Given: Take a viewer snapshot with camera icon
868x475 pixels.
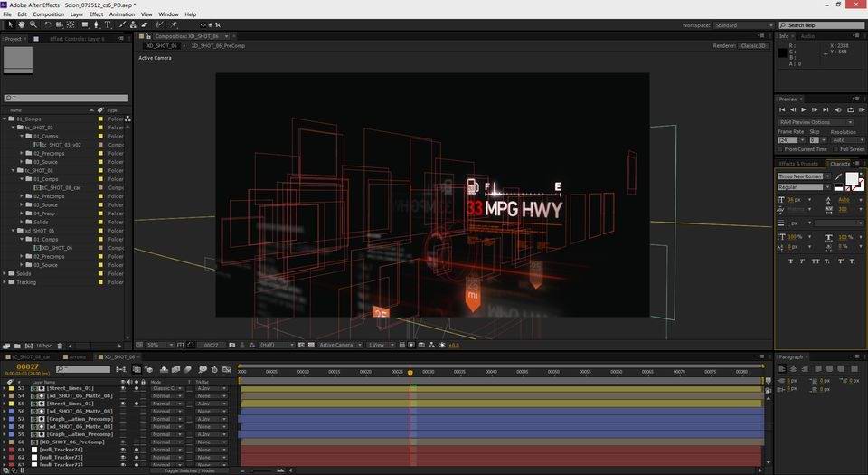Looking at the screenshot, I should (232, 345).
